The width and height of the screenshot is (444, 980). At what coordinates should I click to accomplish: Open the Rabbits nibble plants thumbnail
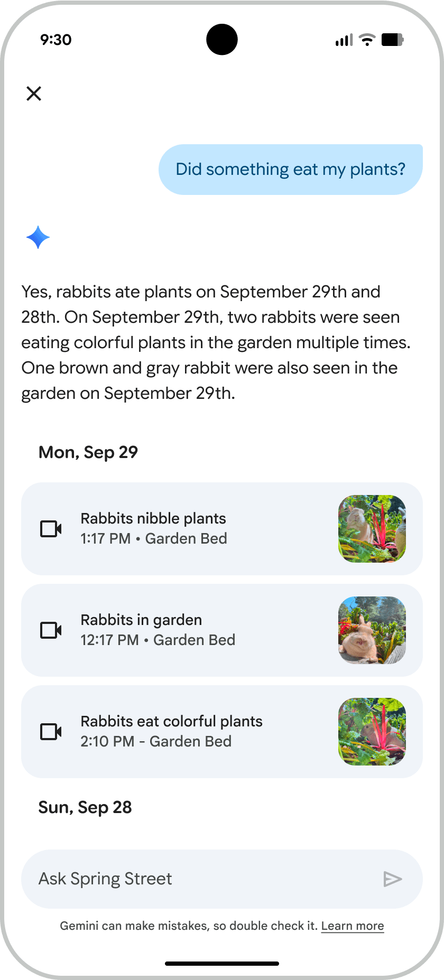(x=372, y=529)
